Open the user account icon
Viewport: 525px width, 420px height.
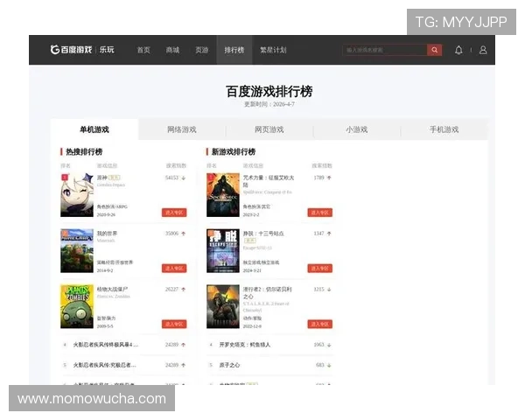tap(483, 50)
